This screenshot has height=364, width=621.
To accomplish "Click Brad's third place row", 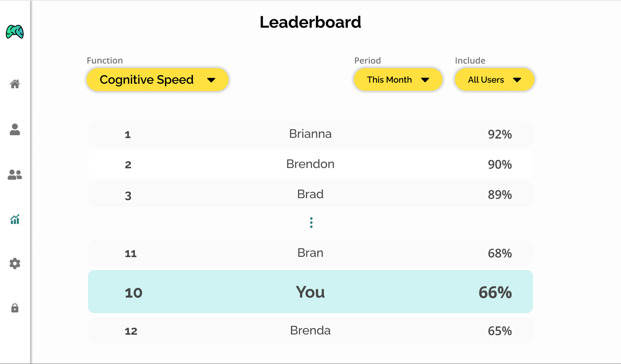I will point(310,194).
